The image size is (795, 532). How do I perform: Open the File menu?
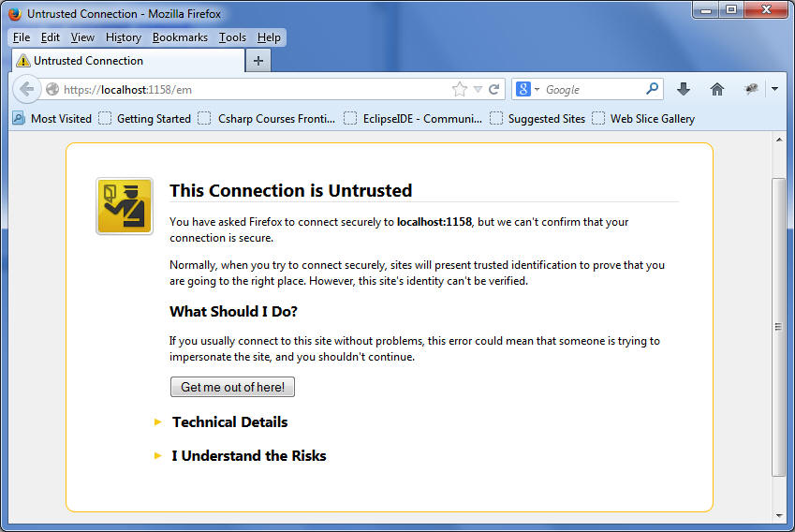click(x=22, y=37)
